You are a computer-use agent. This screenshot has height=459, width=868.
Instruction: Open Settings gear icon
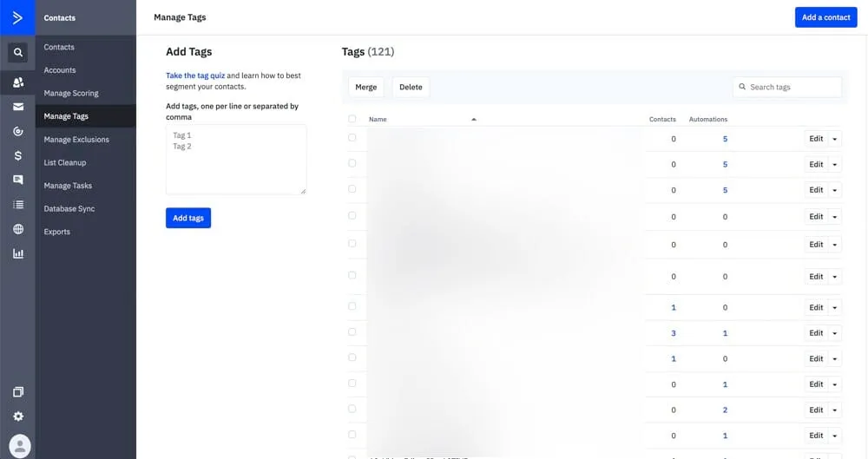pyautogui.click(x=17, y=416)
